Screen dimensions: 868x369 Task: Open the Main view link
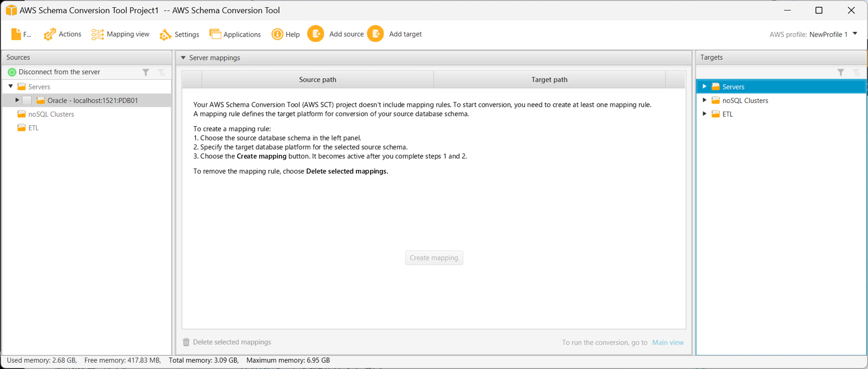(x=668, y=342)
